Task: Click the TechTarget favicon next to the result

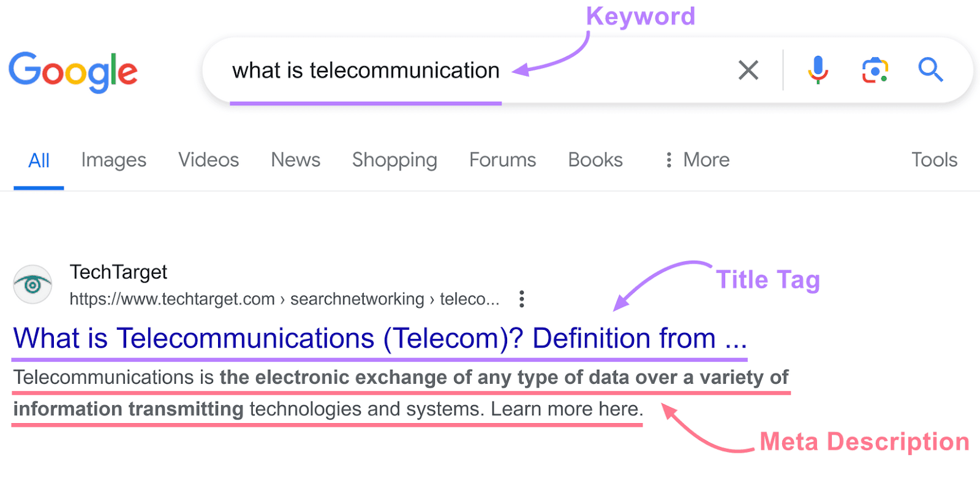Action: (32, 284)
